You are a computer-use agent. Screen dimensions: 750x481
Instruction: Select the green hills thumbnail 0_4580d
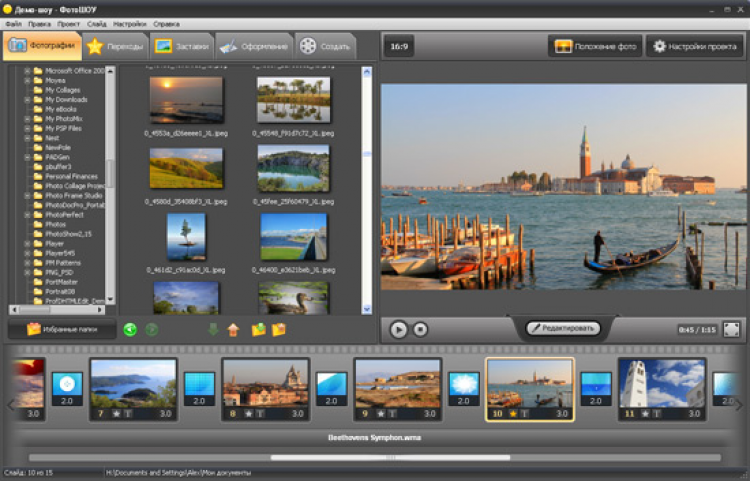click(186, 168)
